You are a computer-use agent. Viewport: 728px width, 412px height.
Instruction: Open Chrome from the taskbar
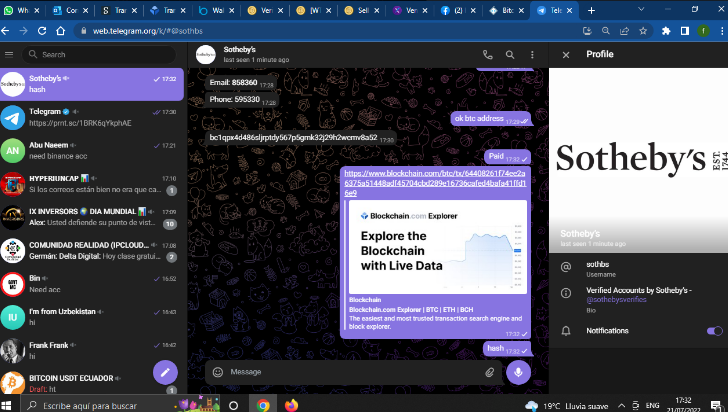click(263, 405)
